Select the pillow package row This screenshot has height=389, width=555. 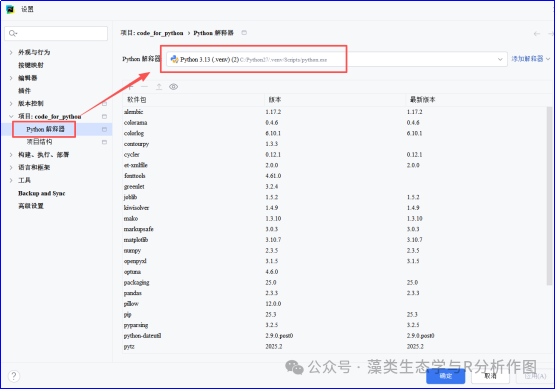tap(334, 303)
